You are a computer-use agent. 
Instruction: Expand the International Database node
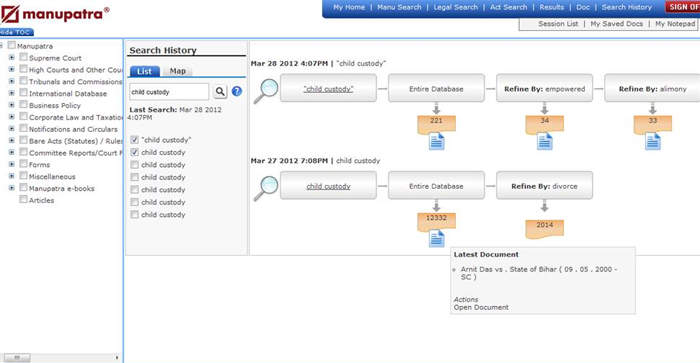point(12,93)
